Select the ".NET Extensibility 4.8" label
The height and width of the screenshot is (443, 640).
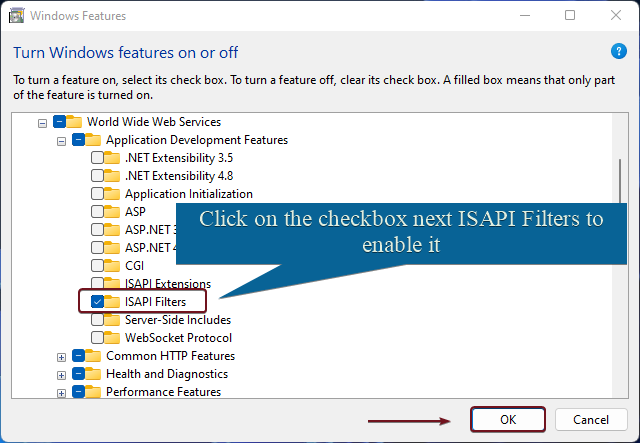(x=179, y=176)
